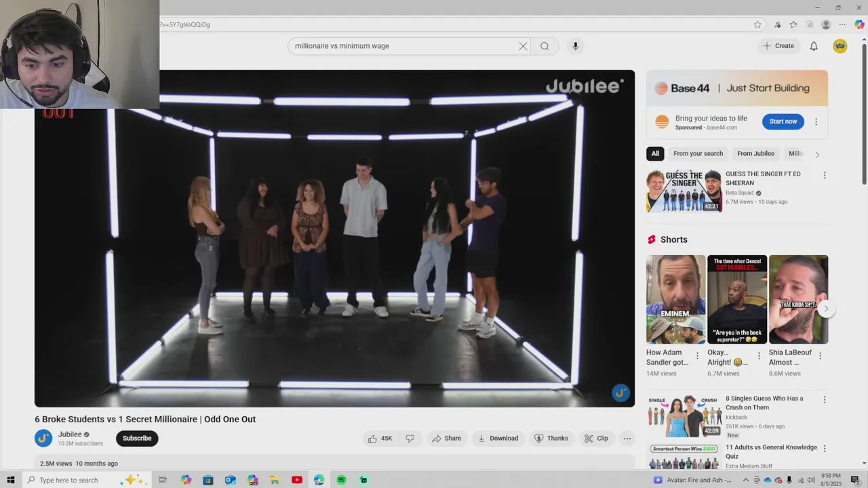
Task: Open Microsoft Store from the taskbar
Action: coord(208,480)
